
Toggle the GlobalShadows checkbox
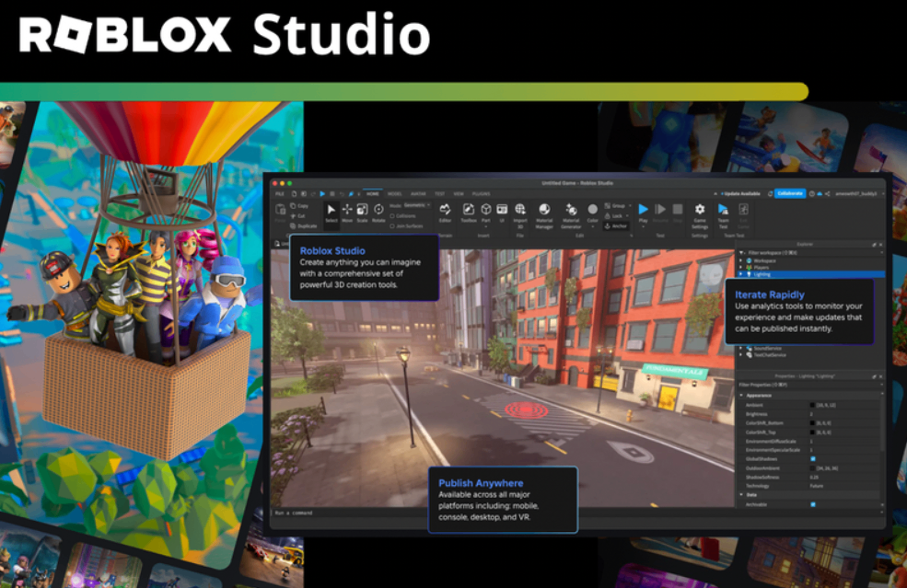pos(813,458)
